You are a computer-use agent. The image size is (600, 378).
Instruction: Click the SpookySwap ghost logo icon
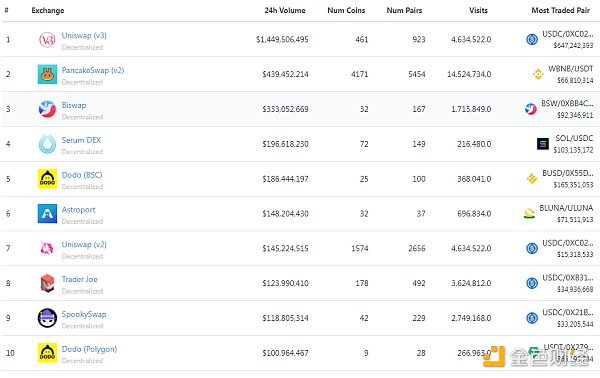[x=47, y=318]
